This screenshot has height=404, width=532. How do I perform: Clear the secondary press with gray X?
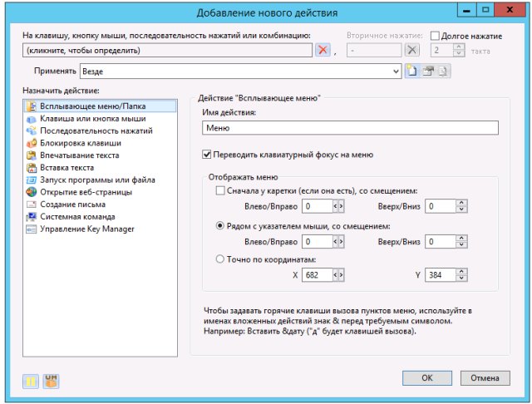(x=412, y=50)
